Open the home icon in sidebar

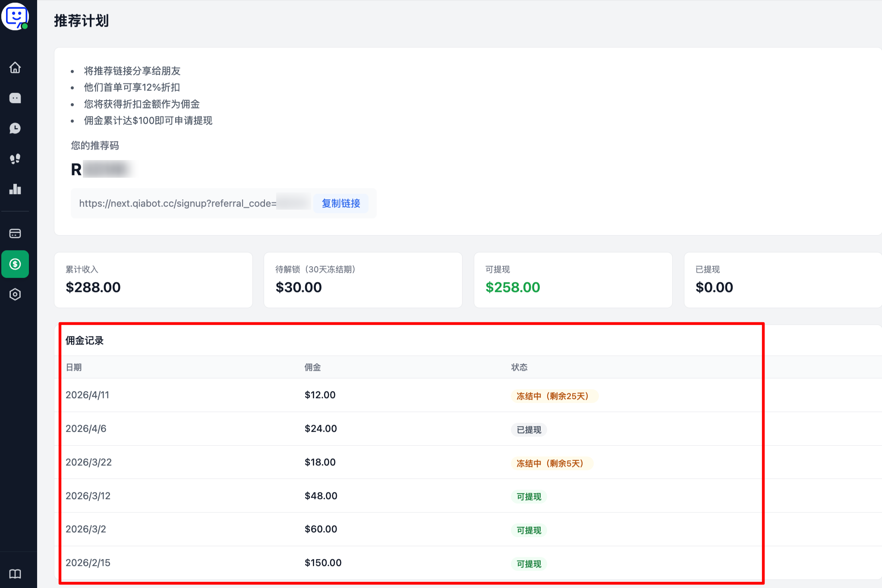(15, 68)
